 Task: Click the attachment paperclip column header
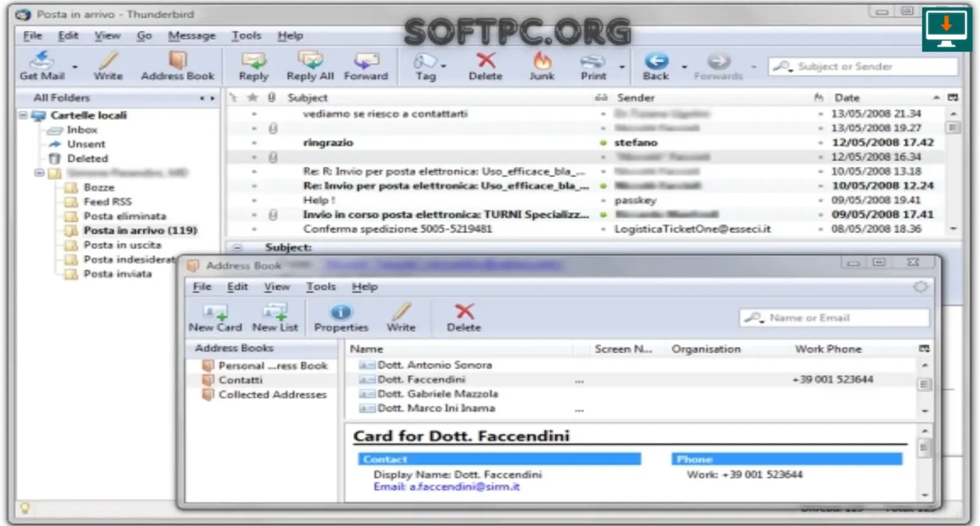pos(272,97)
